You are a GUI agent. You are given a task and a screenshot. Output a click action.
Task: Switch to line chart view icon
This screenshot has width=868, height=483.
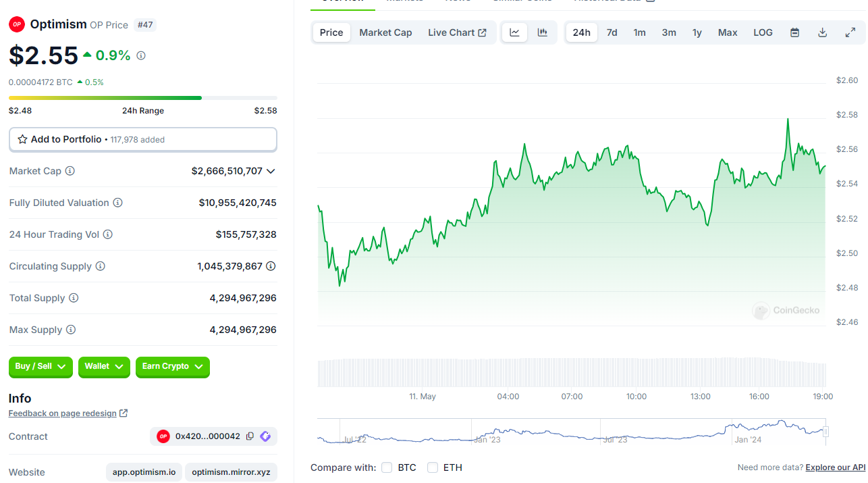point(514,32)
